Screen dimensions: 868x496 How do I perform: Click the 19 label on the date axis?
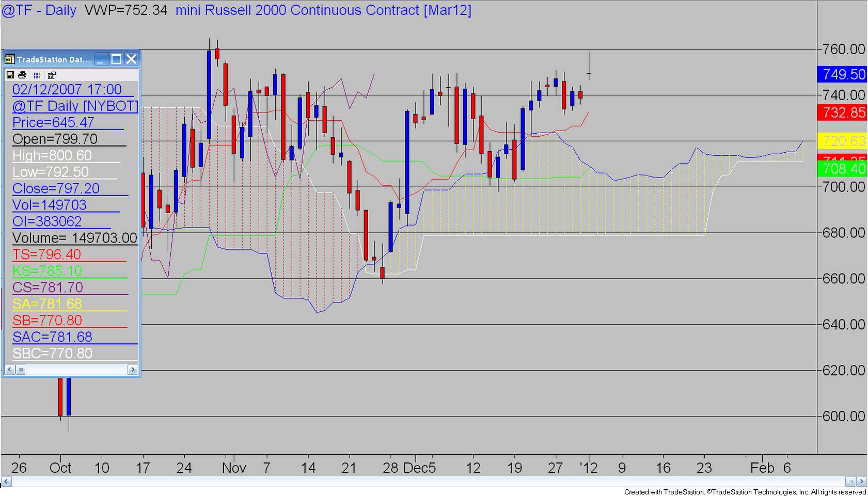514,468
